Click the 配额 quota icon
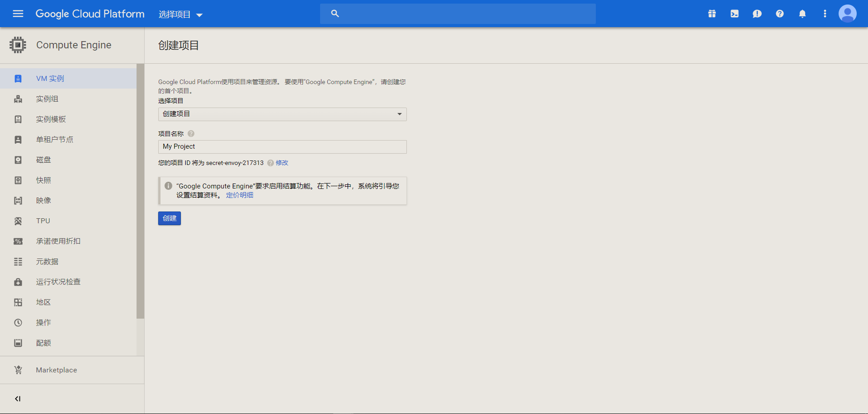Screen dimensions: 868x414 (18, 343)
